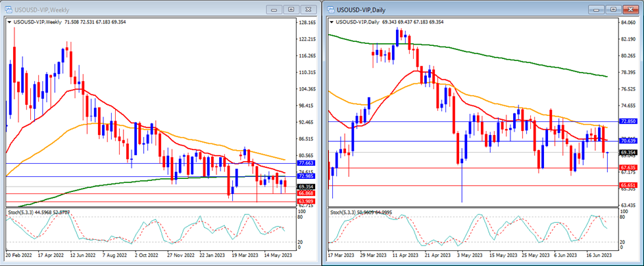Click the 65.651 red level price label
The height and width of the screenshot is (266, 644).
628,185
